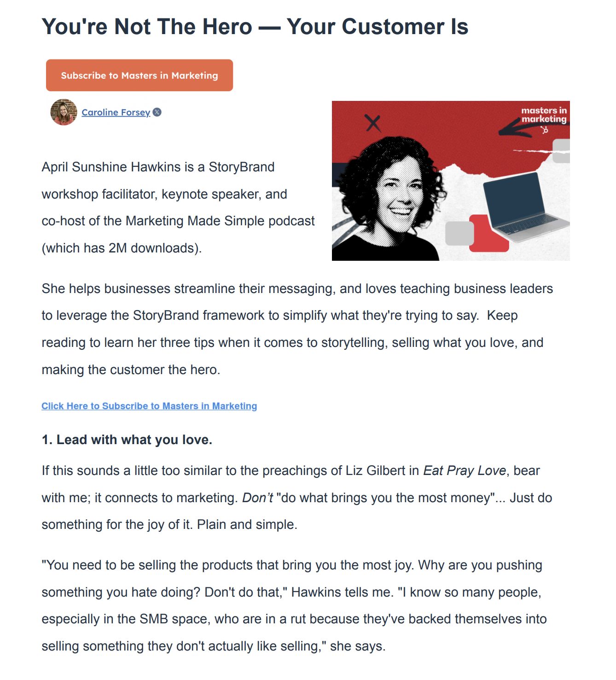Open the Caroline Forsey author link
The width and height of the screenshot is (616, 680).
coord(116,112)
